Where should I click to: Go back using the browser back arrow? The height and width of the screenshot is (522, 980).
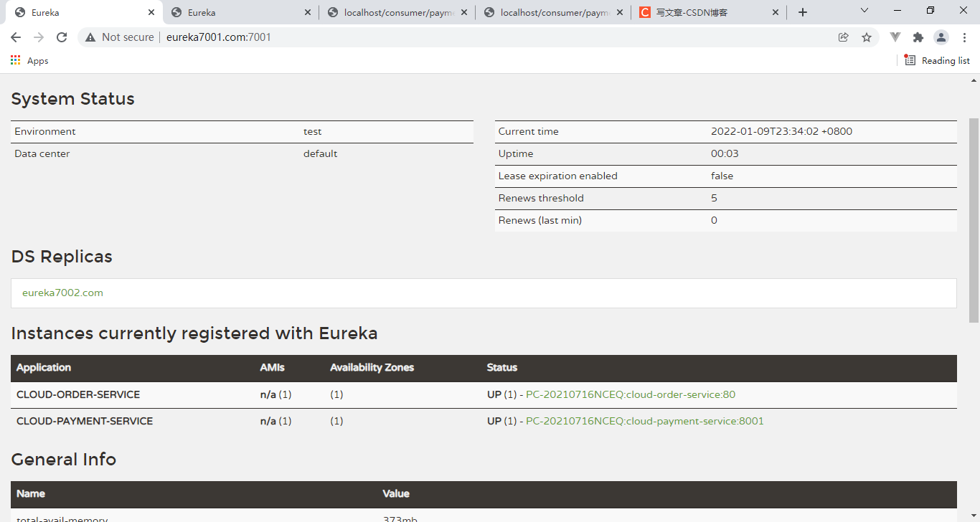click(x=16, y=37)
